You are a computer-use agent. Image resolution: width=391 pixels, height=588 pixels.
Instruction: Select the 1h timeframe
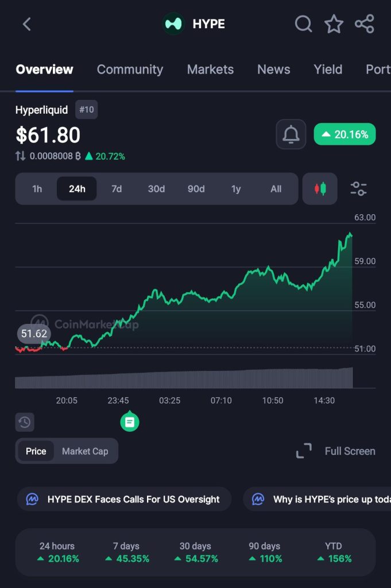37,188
